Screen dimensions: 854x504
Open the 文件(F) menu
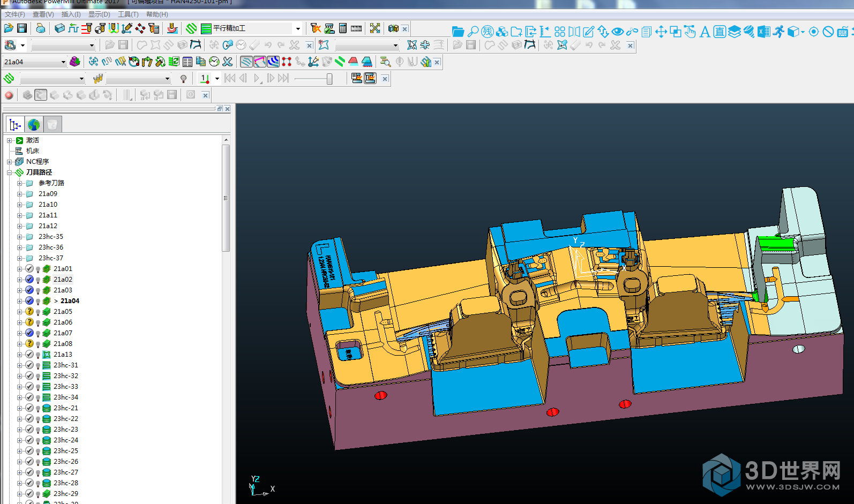15,14
